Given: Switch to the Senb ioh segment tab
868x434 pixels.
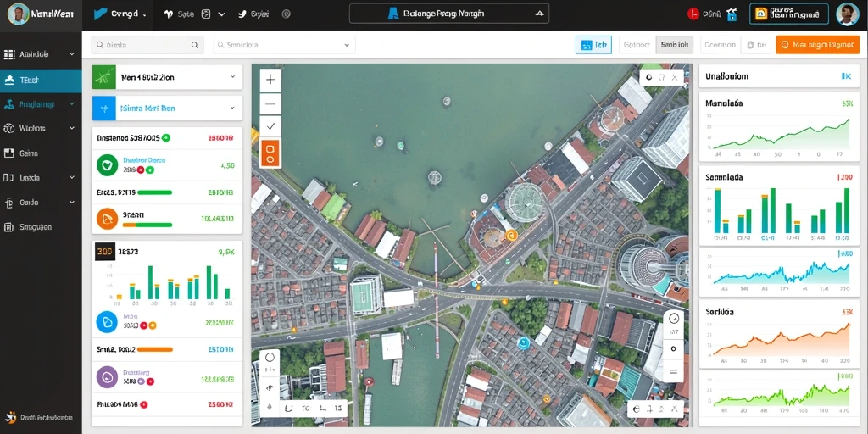Looking at the screenshot, I should [674, 46].
